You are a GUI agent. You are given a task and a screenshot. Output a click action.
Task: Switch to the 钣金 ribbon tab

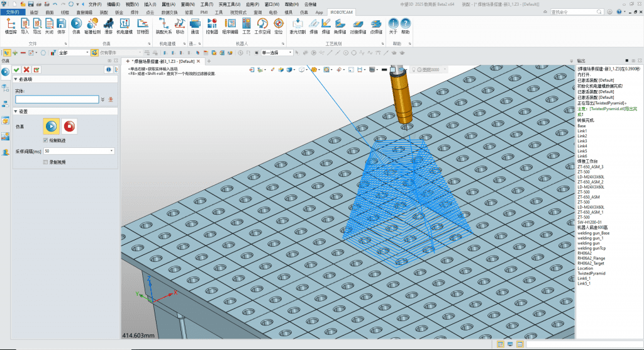point(119,13)
